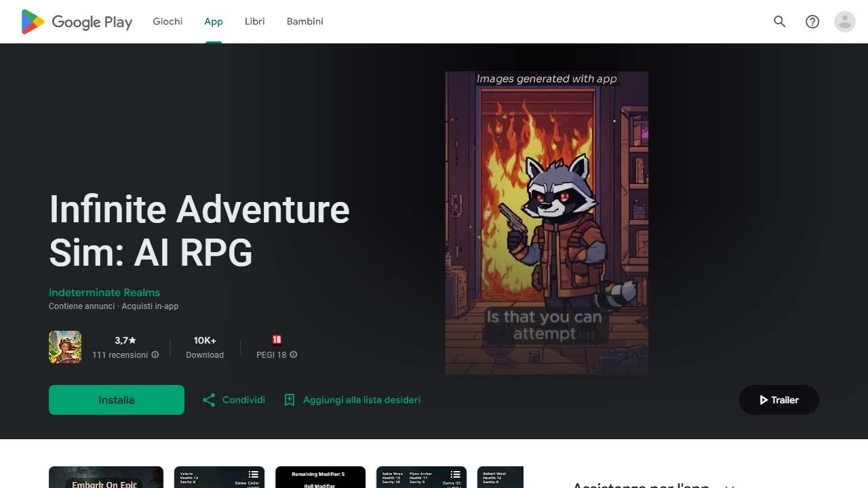Open the Embark On Epic screenshot thumbnail
The width and height of the screenshot is (868, 488).
(x=106, y=478)
